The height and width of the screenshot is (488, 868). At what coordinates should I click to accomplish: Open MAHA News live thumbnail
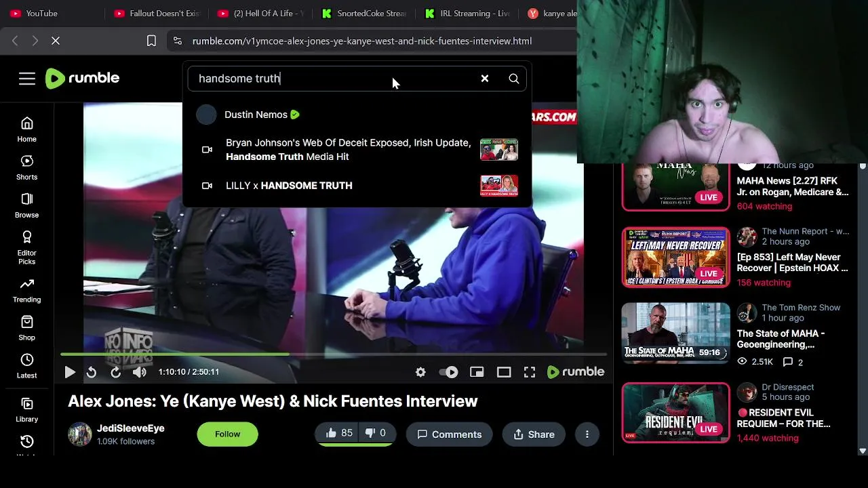point(675,186)
